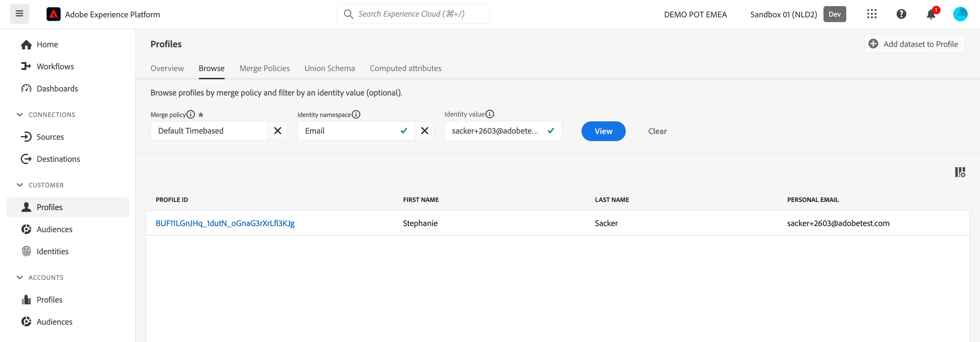Clear the Email identity namespace selection
This screenshot has height=342, width=980.
pyautogui.click(x=425, y=131)
